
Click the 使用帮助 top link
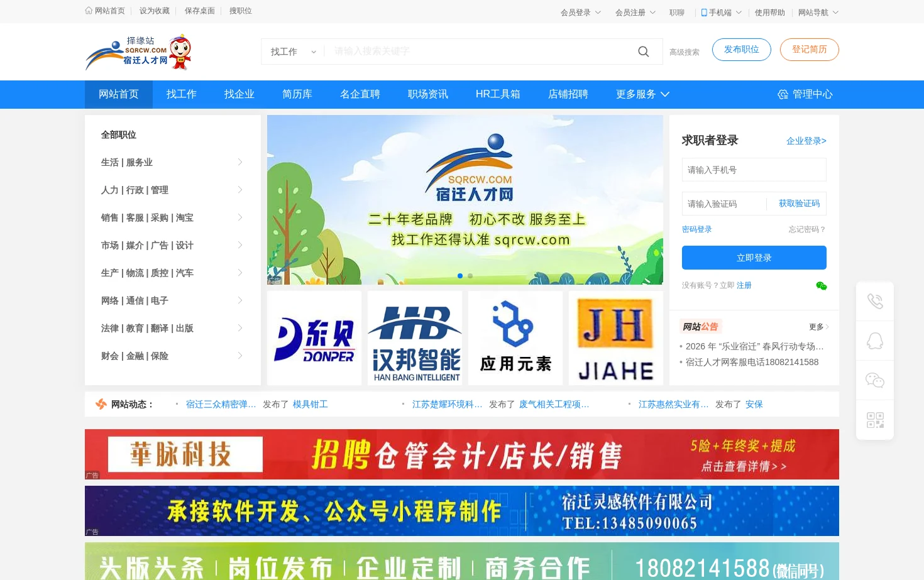coord(770,13)
